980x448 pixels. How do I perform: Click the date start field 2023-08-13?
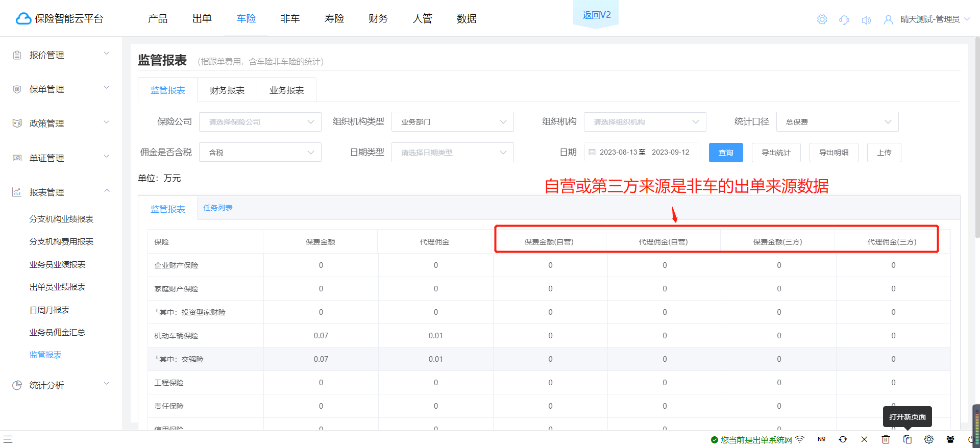618,152
